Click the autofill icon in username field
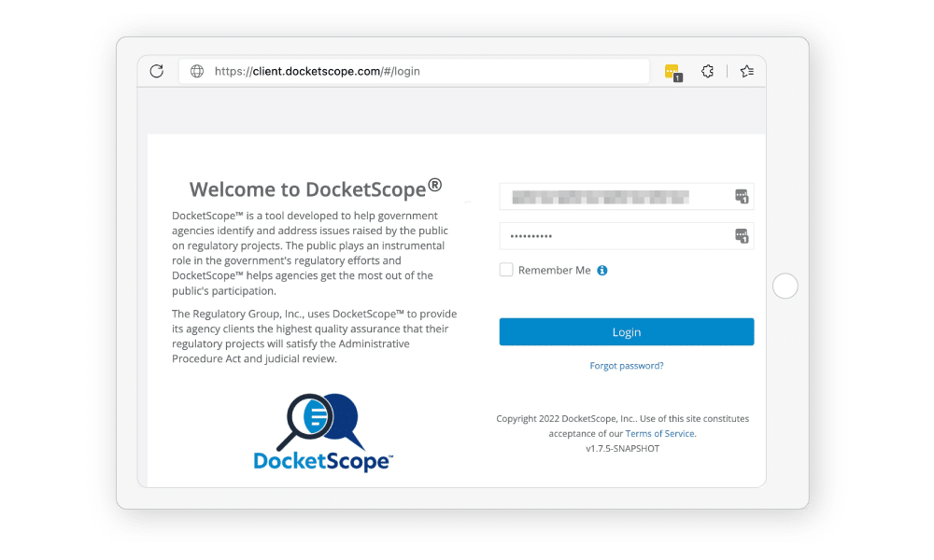This screenshot has height=560, width=934. point(741,196)
